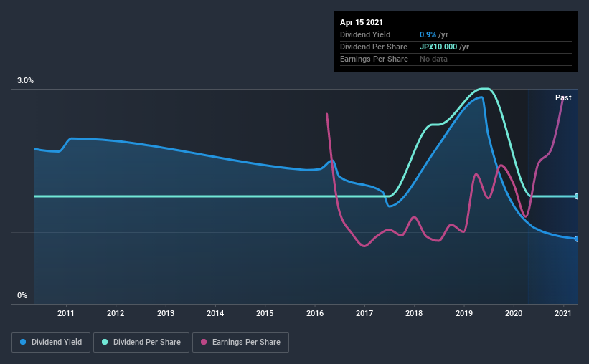Select the 2020 year label on the axis
The width and height of the screenshot is (589, 364).
pyautogui.click(x=514, y=313)
